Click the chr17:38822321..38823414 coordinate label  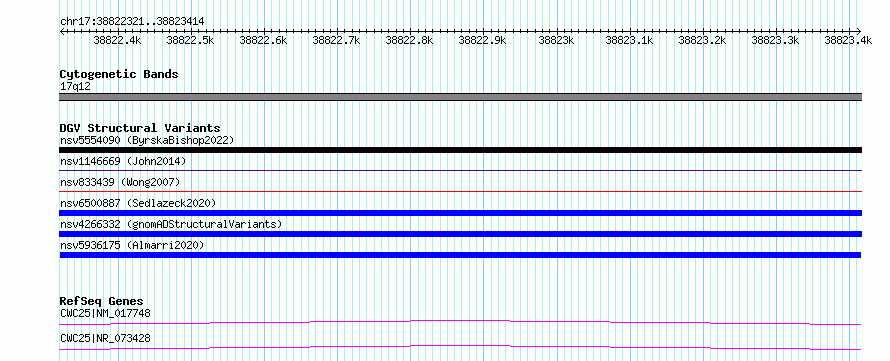point(132,22)
